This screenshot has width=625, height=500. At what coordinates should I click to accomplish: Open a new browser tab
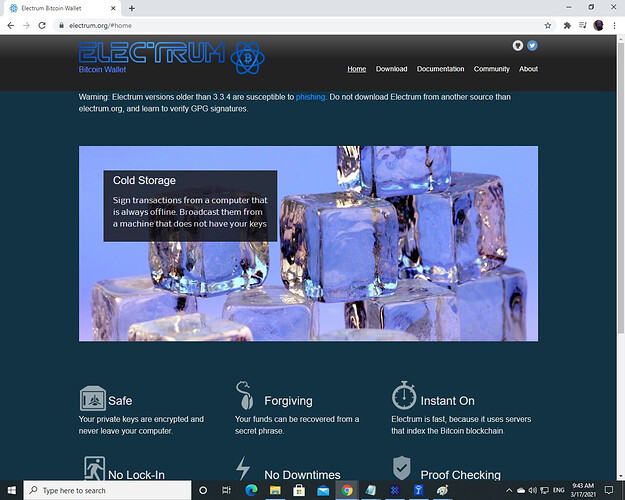tap(132, 8)
